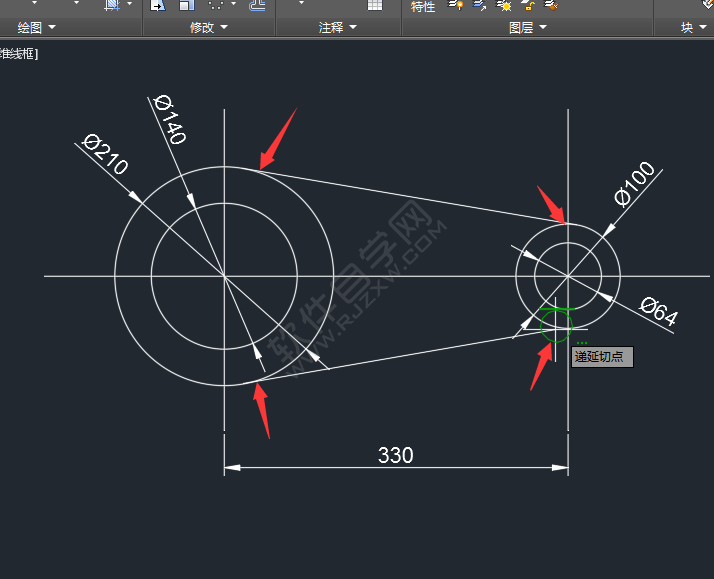Click the layer icon with lock symbol
Screen dimensions: 714x579
point(528,6)
